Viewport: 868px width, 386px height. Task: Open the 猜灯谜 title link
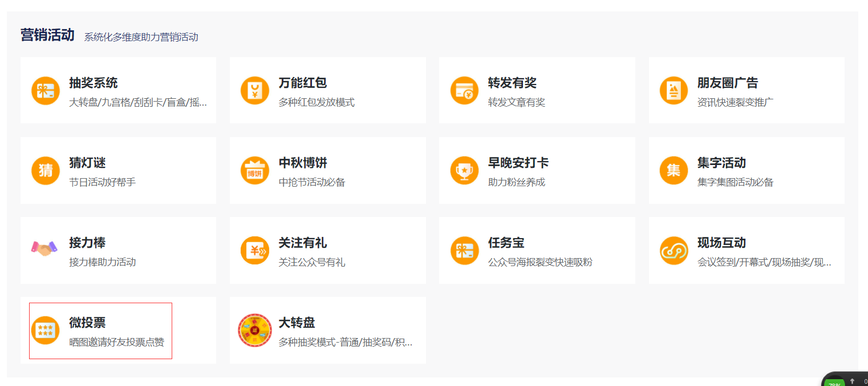click(x=87, y=163)
